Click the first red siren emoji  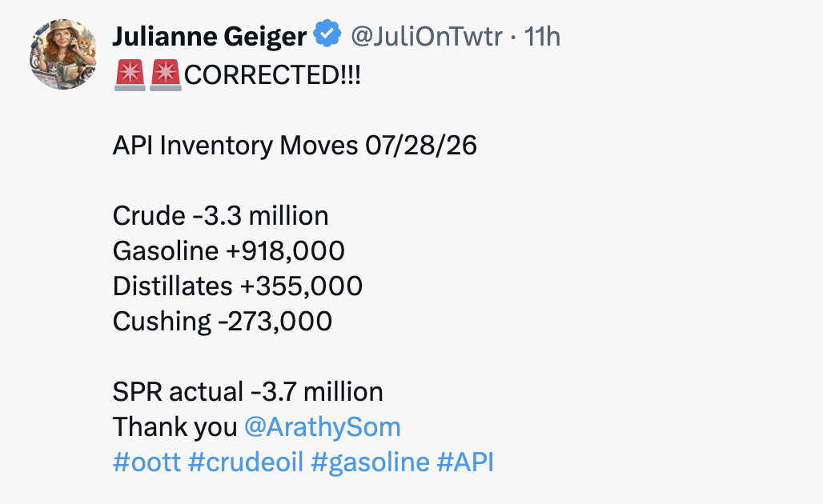(x=130, y=75)
